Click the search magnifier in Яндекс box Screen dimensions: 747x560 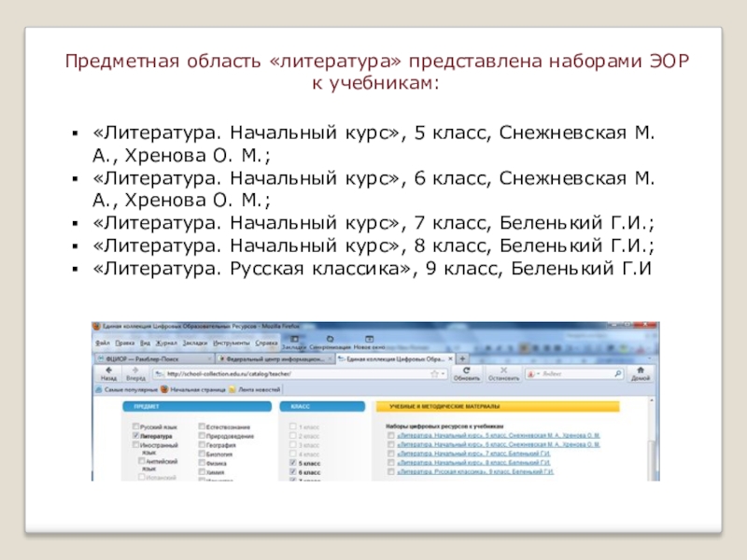(x=618, y=372)
